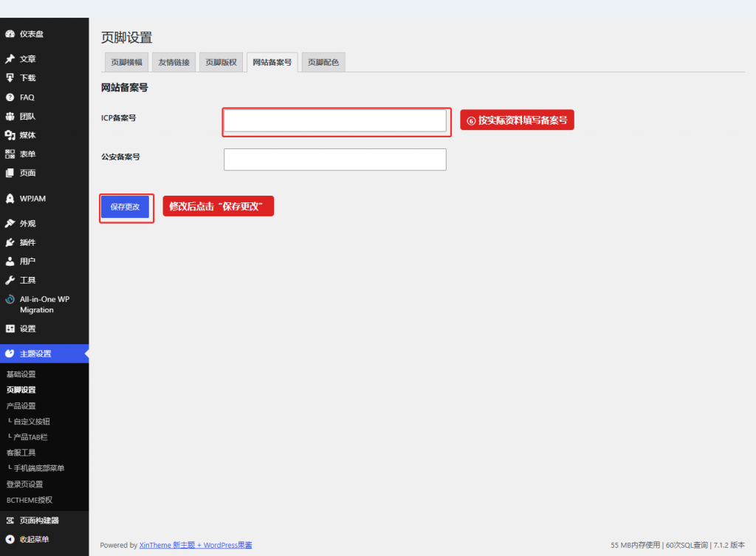Click the plug icon beside 插件
The height and width of the screenshot is (556, 756).
tap(10, 242)
